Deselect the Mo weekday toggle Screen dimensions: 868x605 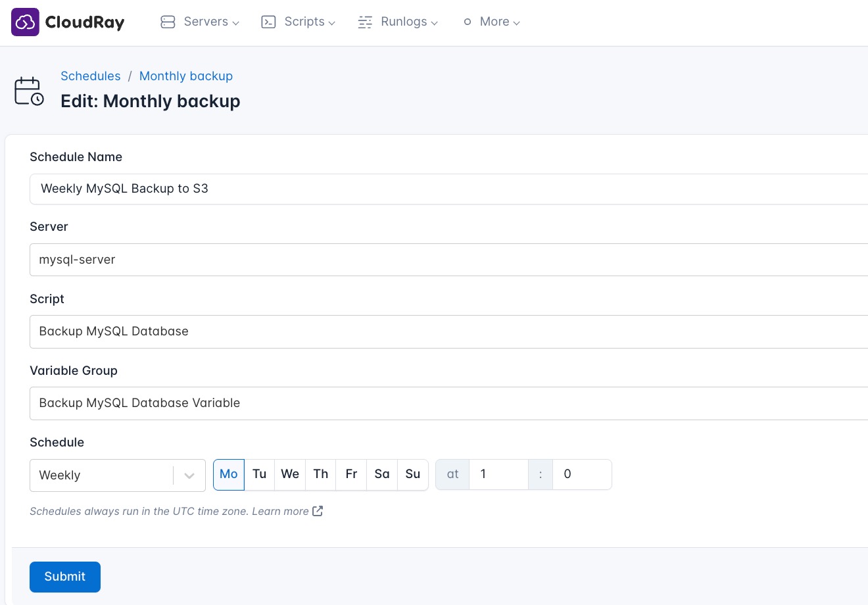[228, 474]
